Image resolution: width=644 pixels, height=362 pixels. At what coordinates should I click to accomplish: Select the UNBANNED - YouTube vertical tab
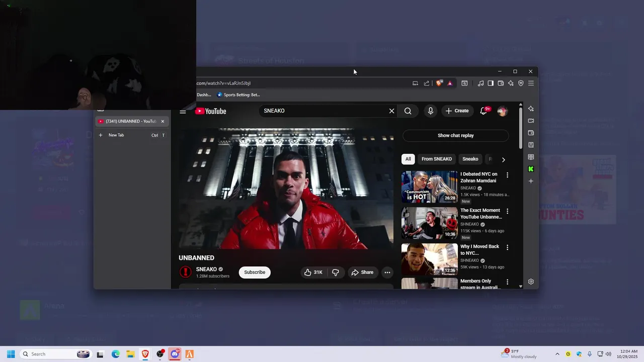click(132, 121)
